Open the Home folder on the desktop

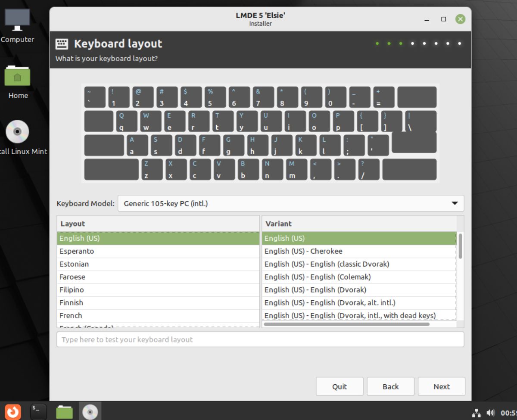click(17, 78)
